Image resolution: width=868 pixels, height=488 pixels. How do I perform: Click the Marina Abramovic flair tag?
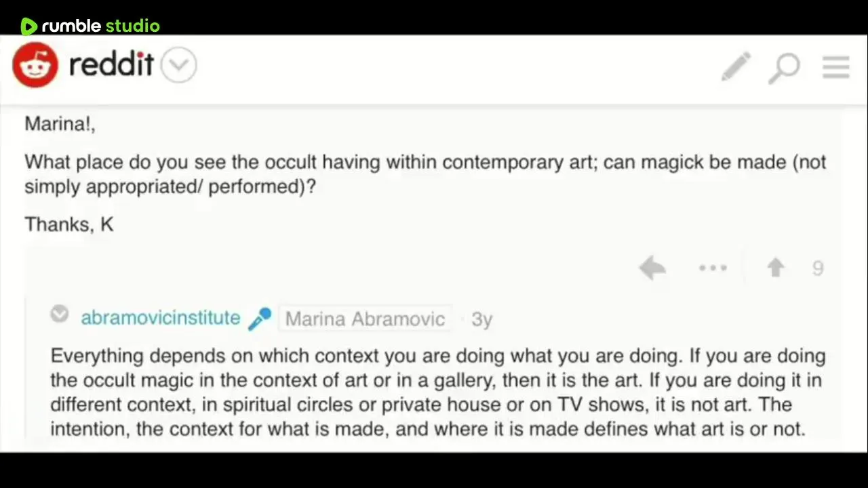(365, 319)
